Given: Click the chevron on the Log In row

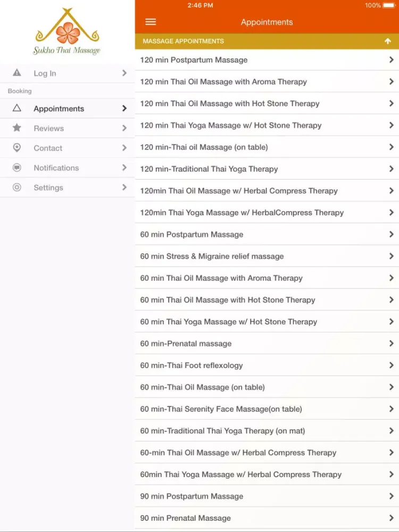Looking at the screenshot, I should click(x=124, y=73).
